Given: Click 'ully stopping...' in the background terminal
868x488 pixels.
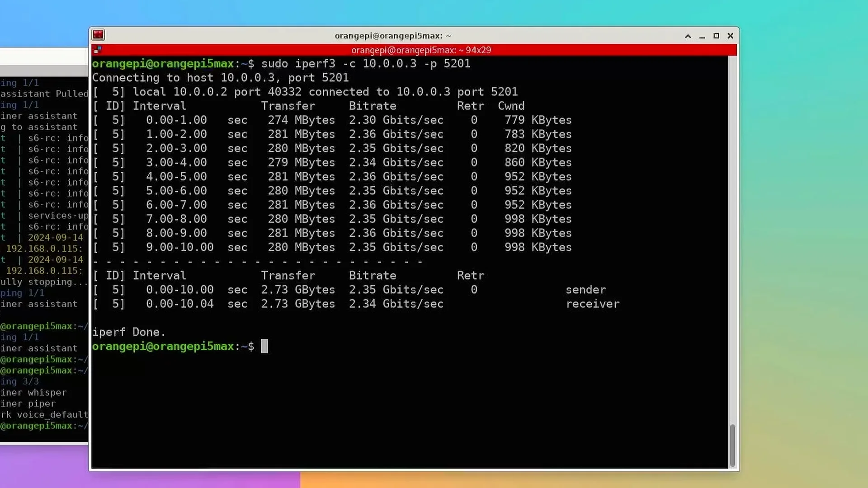Looking at the screenshot, I should tap(44, 282).
